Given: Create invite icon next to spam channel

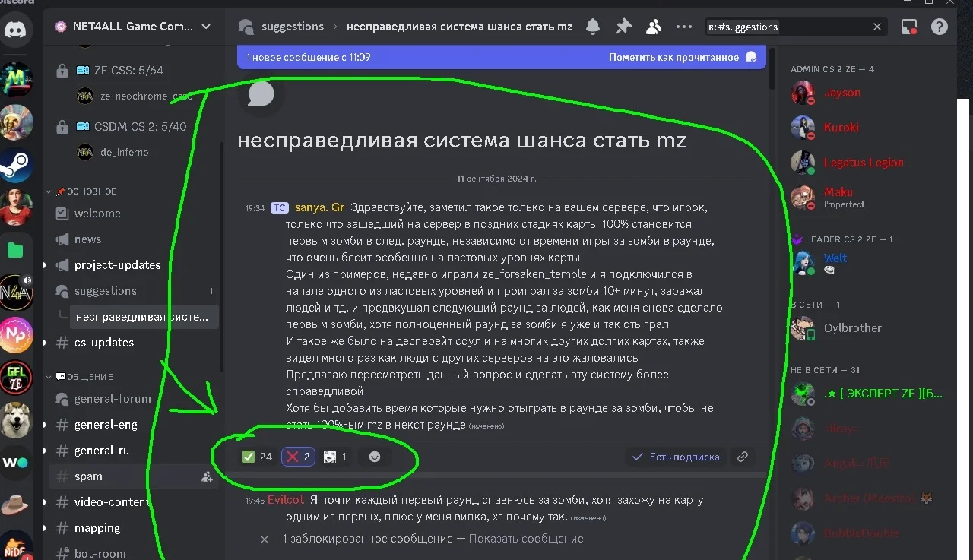Looking at the screenshot, I should tap(206, 477).
